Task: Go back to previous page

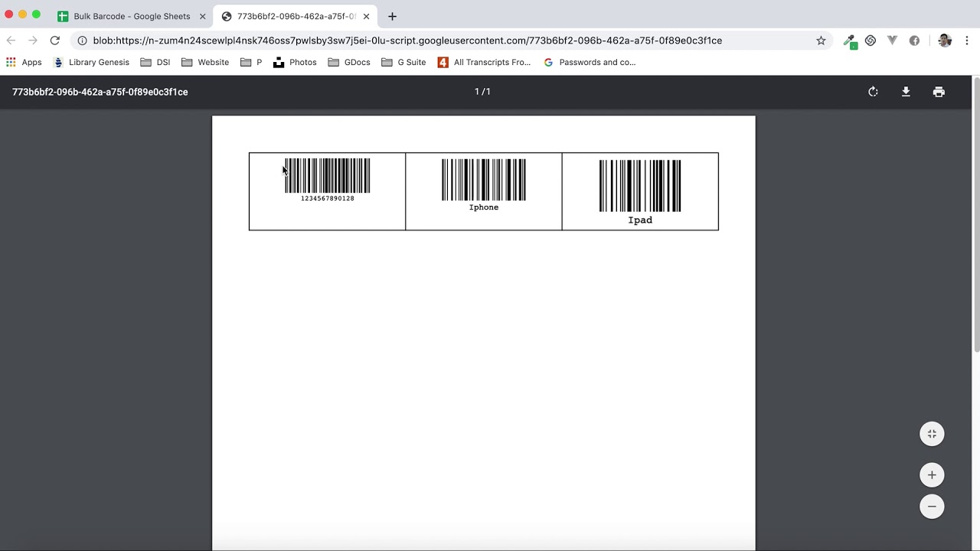Action: (x=11, y=41)
